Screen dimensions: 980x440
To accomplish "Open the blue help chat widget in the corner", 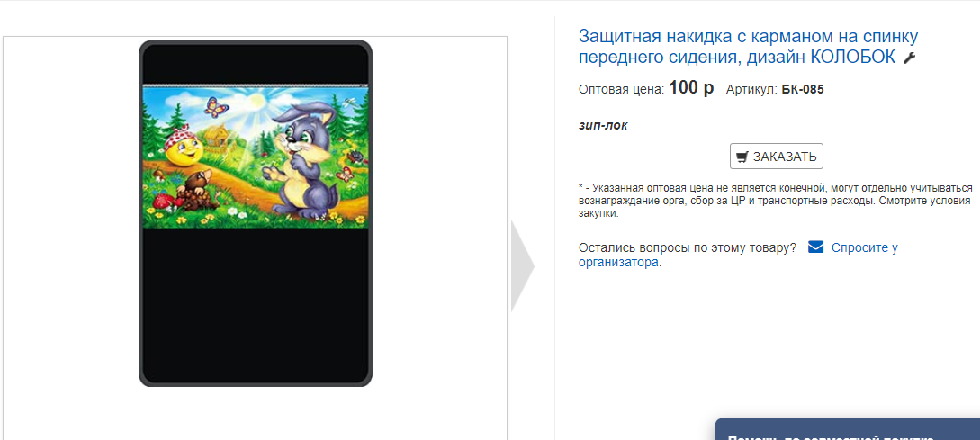I will 848,430.
